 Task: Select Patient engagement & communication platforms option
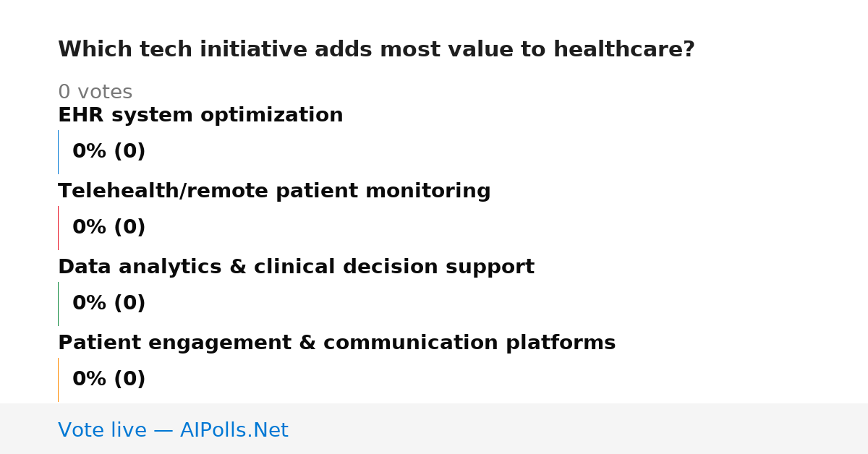click(336, 343)
